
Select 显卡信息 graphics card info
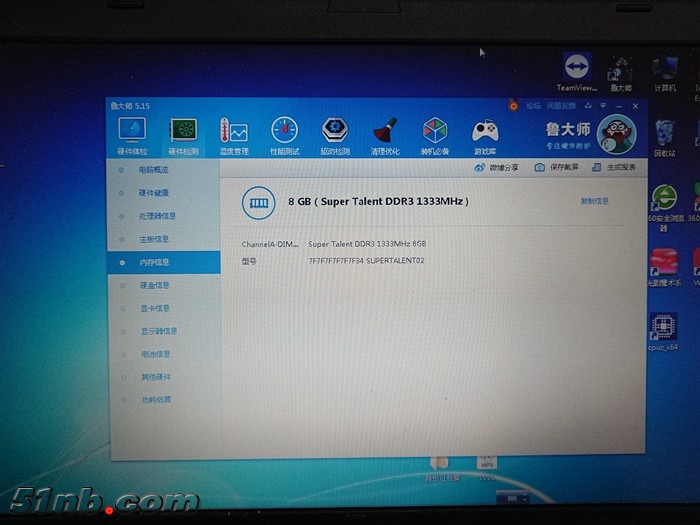point(154,308)
